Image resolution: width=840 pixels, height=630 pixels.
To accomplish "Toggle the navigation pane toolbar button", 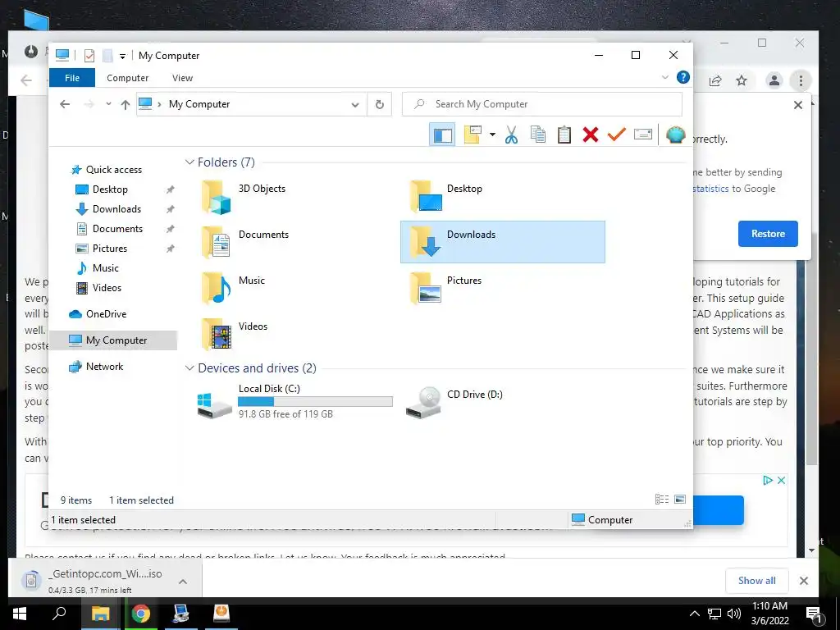I will click(x=442, y=135).
